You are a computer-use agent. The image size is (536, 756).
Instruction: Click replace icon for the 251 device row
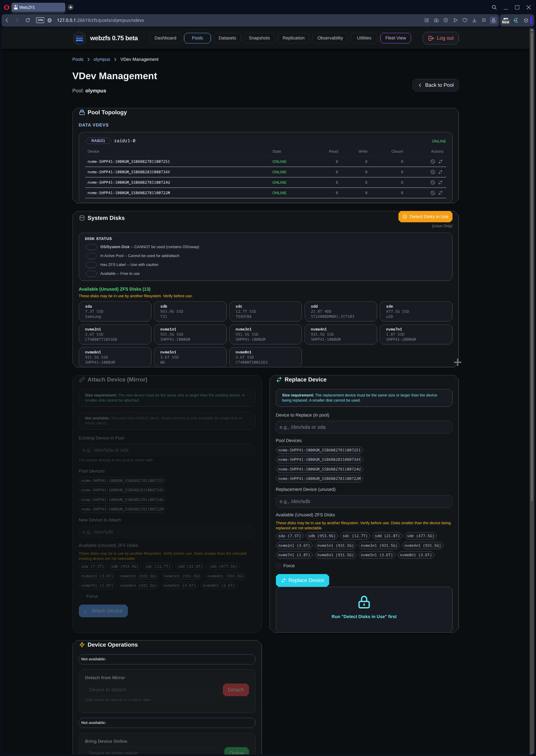click(440, 162)
